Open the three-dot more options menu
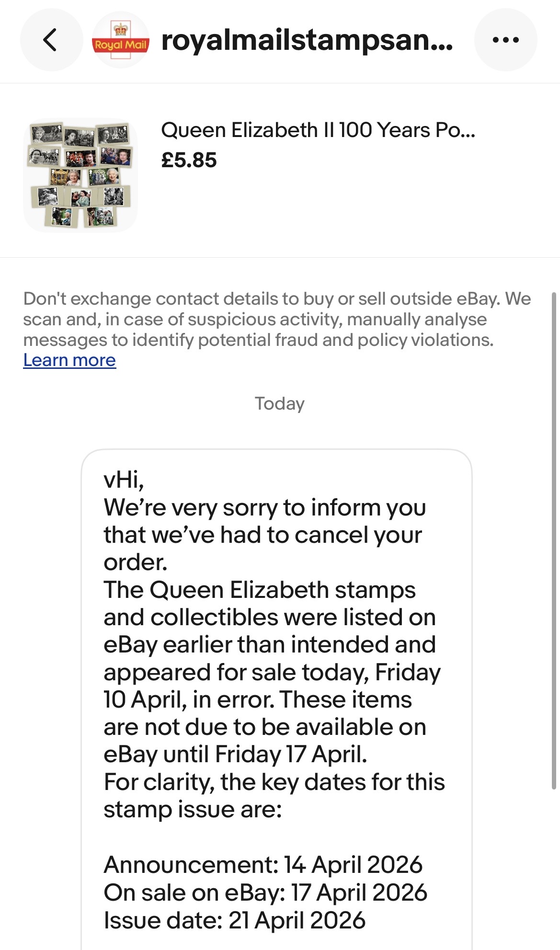 pyautogui.click(x=505, y=40)
